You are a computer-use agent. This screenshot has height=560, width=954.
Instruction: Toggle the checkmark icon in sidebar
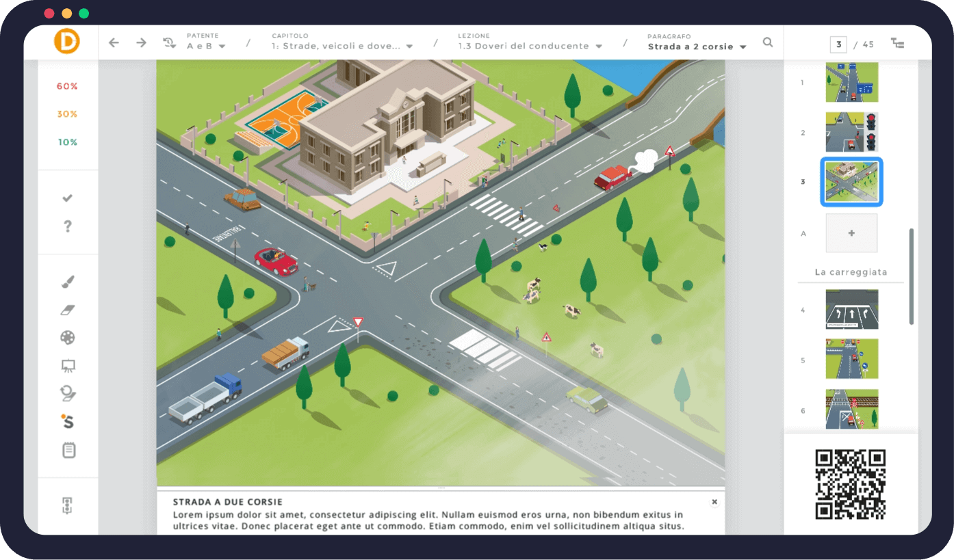(68, 198)
